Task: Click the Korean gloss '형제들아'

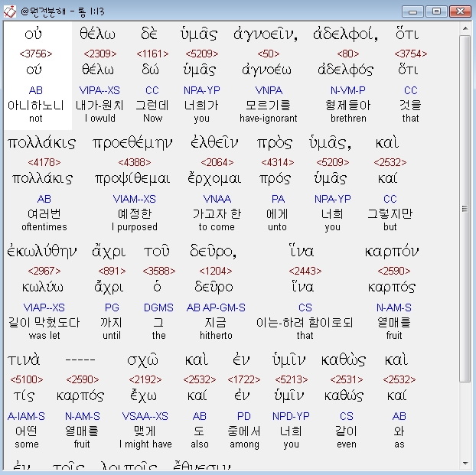Action: (x=348, y=106)
